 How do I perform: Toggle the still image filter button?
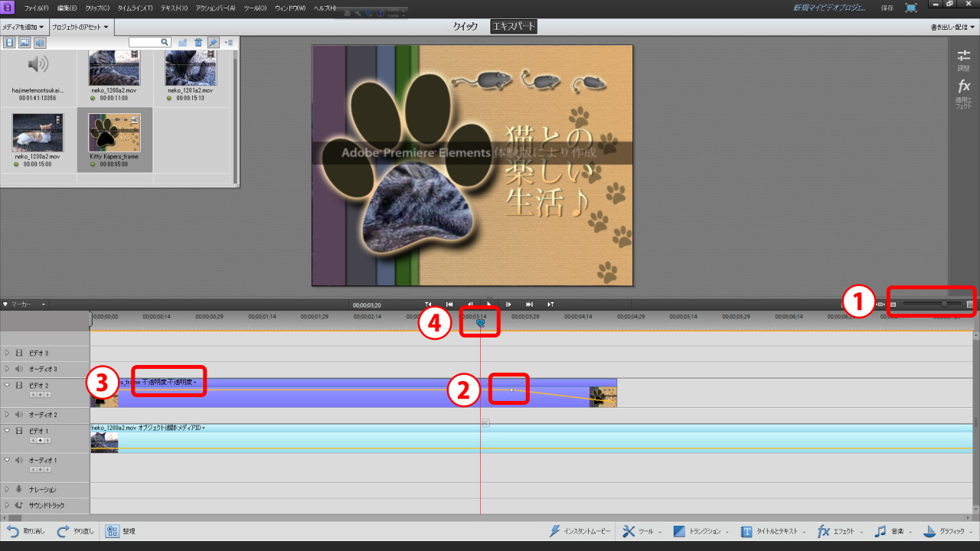[x=24, y=43]
